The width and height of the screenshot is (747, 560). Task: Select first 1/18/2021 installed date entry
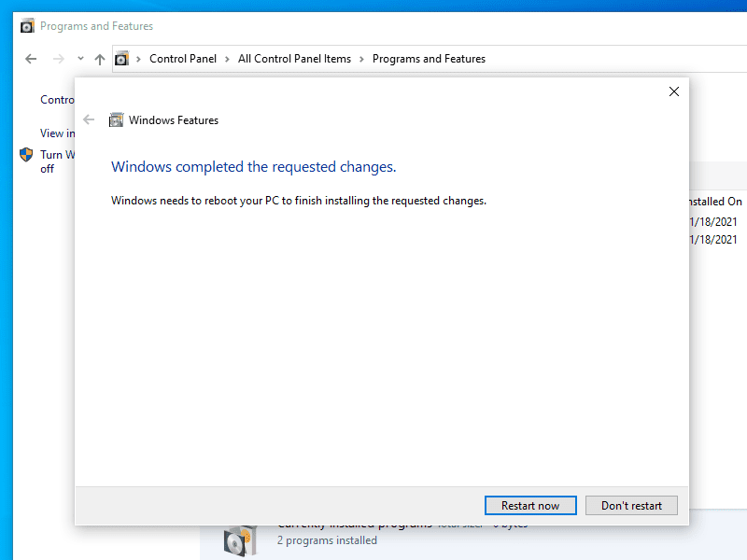[x=713, y=222]
